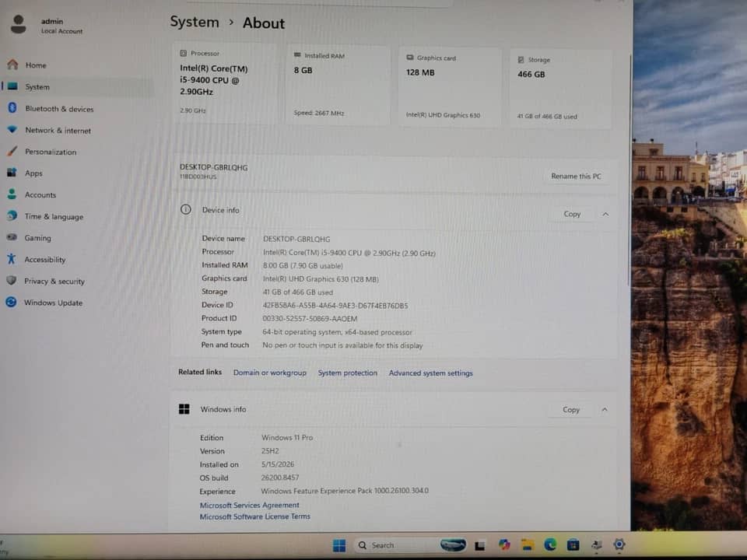
Task: Select the Product ID value 00330-52557-50869-AAOEM
Action: 310,319
